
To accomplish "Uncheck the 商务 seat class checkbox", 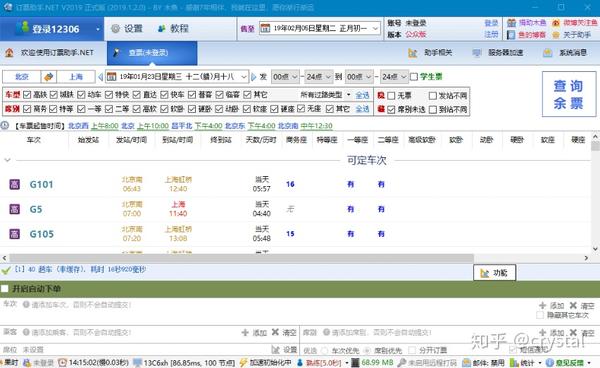I will [x=27, y=109].
